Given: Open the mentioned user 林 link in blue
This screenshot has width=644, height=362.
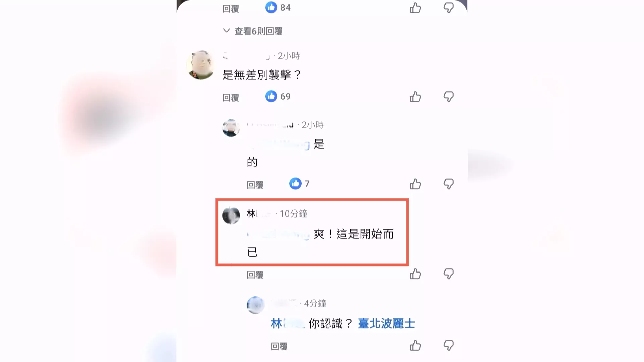Looking at the screenshot, I should 288,324.
